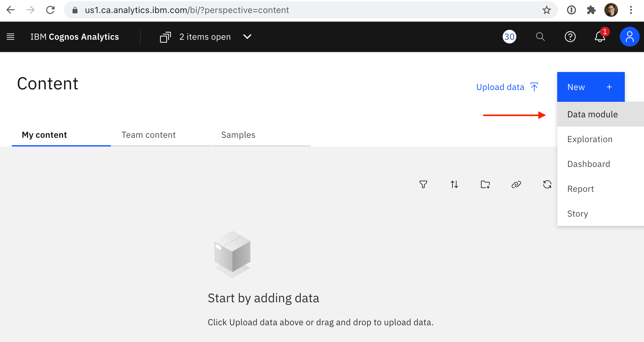644x342 pixels.
Task: Open the blue user profile avatar
Action: tap(629, 37)
